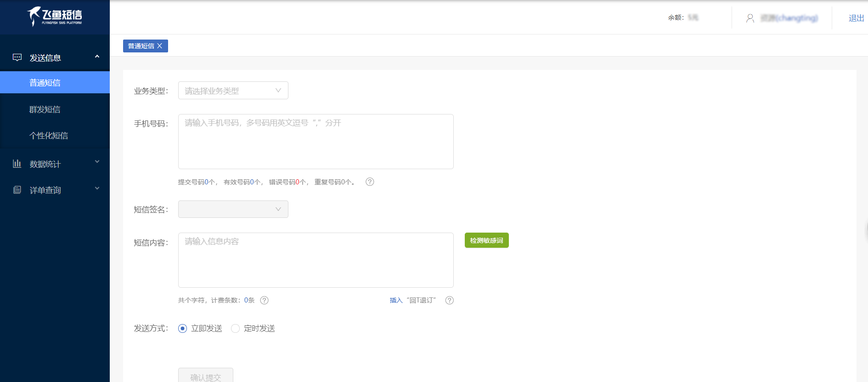The image size is (868, 382).
Task: Open the 业务类型 dropdown
Action: pyautogui.click(x=233, y=91)
